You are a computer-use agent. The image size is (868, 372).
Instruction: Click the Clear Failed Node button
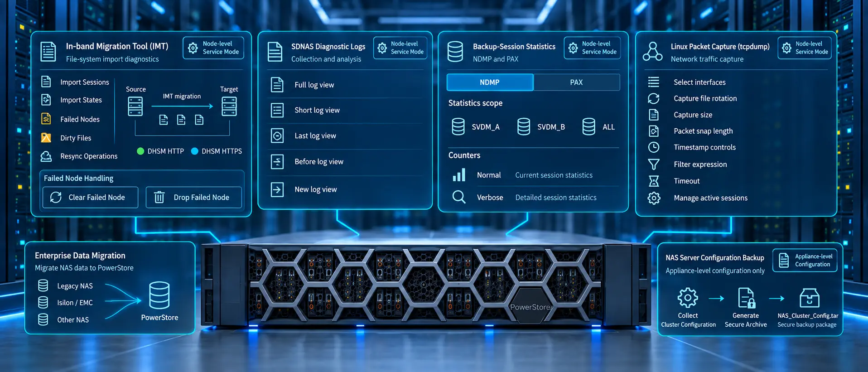pos(90,198)
